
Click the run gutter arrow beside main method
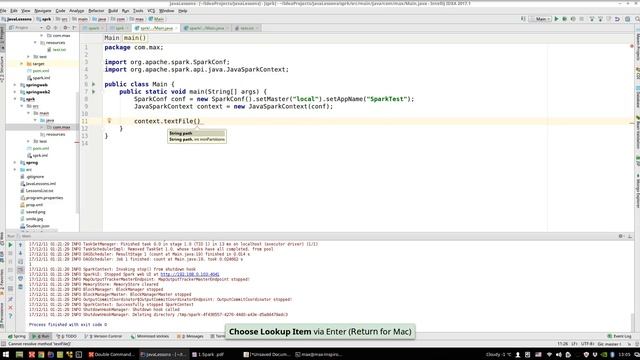click(x=93, y=91)
